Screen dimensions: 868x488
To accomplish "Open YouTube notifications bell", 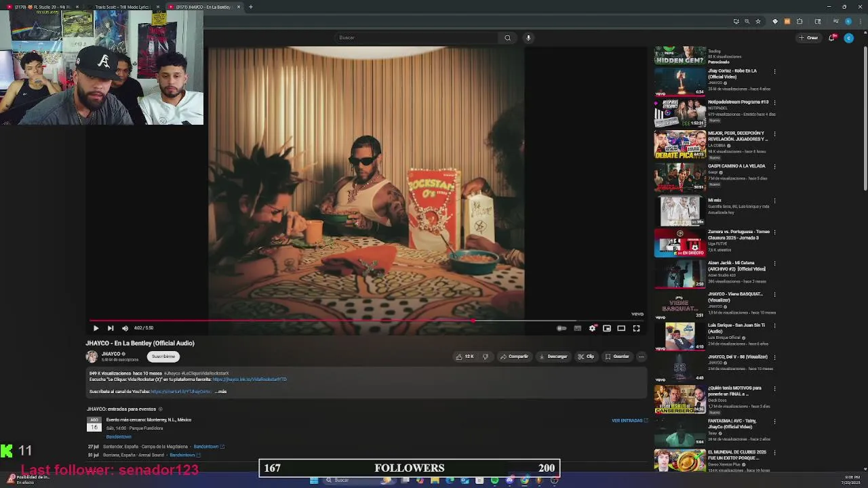I will click(832, 38).
